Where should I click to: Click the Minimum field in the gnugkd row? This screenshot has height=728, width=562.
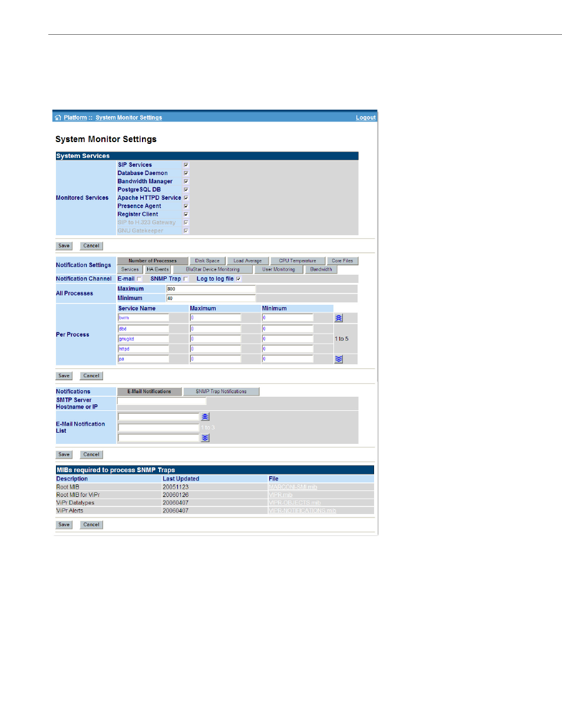pyautogui.click(x=288, y=339)
